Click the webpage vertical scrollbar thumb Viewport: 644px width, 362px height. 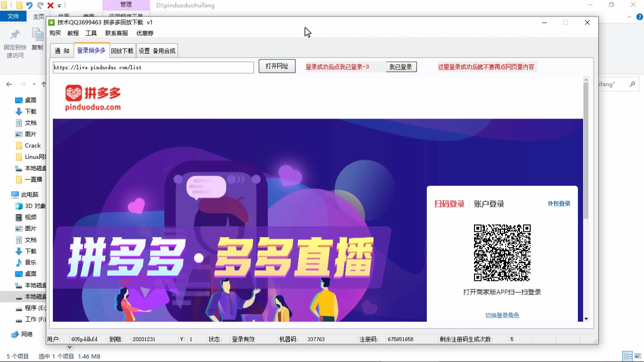(586, 151)
